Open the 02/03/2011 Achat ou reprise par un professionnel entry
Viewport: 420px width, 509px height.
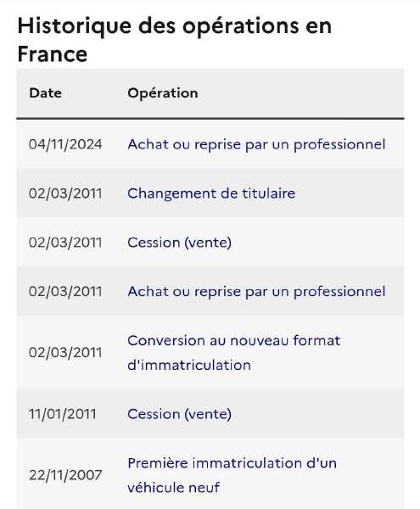(x=256, y=292)
